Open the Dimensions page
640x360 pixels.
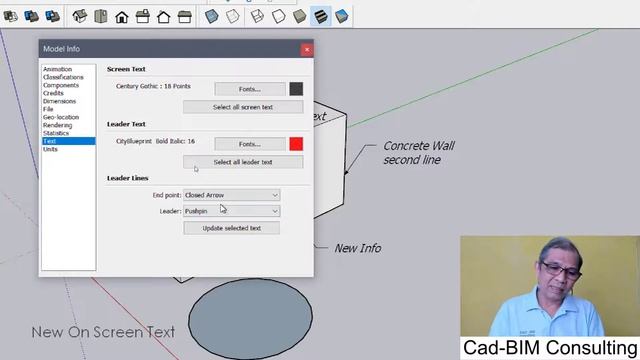(x=59, y=101)
